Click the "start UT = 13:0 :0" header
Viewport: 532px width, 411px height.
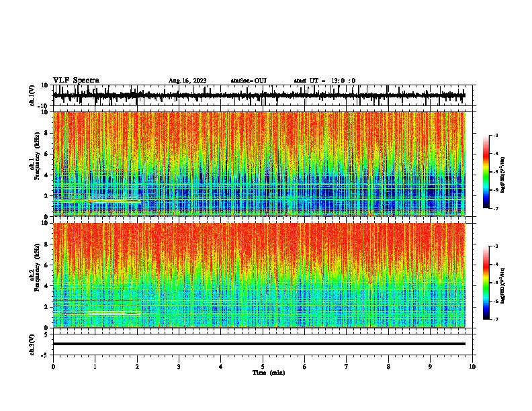pyautogui.click(x=324, y=81)
